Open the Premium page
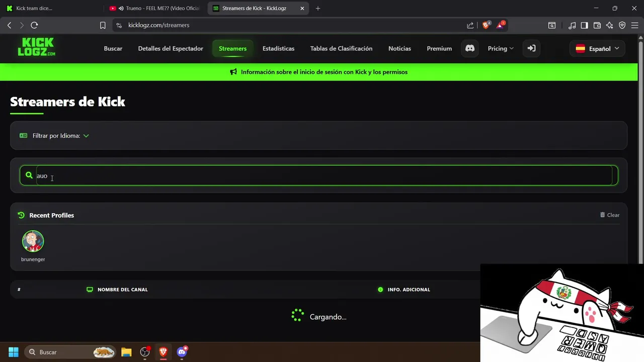This screenshot has height=362, width=644. pos(439,48)
